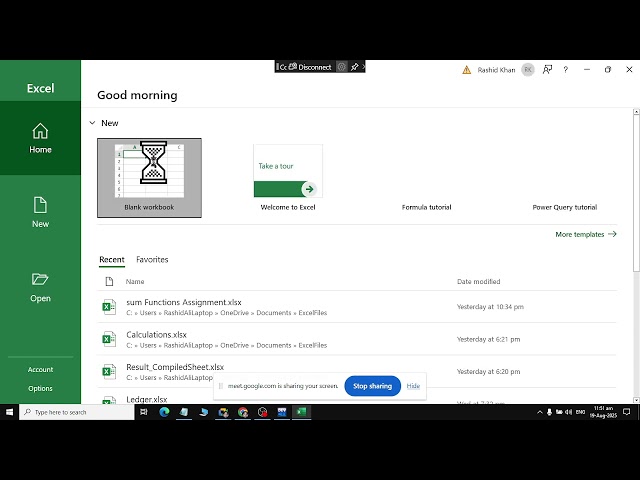The width and height of the screenshot is (640, 480).
Task: Click Yesterday at 6:21 pm date
Action: click(489, 339)
